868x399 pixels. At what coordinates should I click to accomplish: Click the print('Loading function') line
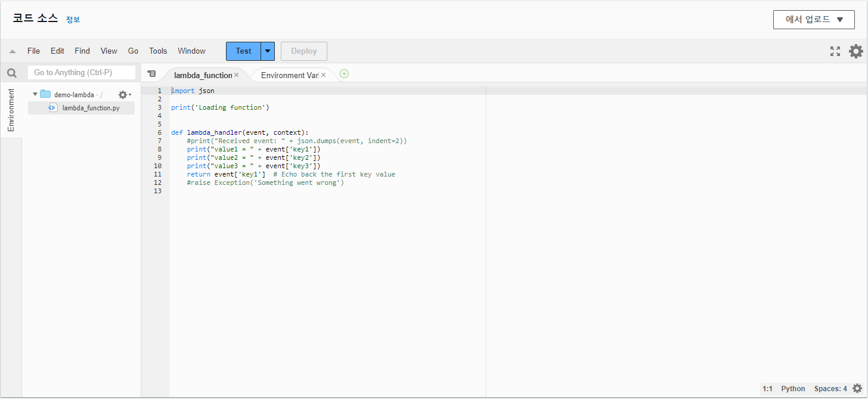(220, 107)
